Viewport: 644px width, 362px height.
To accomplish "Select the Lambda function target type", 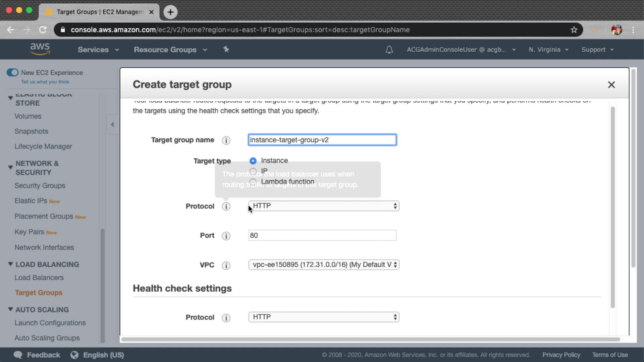I will 253,182.
